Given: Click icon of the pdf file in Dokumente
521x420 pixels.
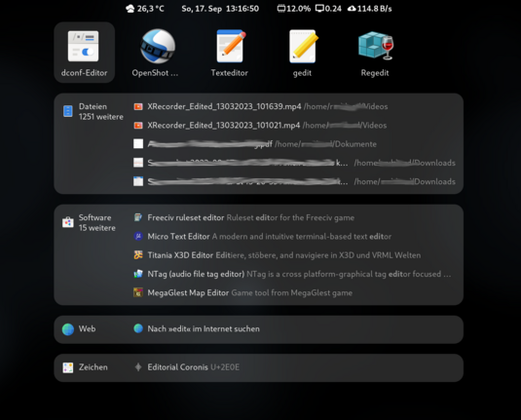Looking at the screenshot, I should pyautogui.click(x=138, y=143).
